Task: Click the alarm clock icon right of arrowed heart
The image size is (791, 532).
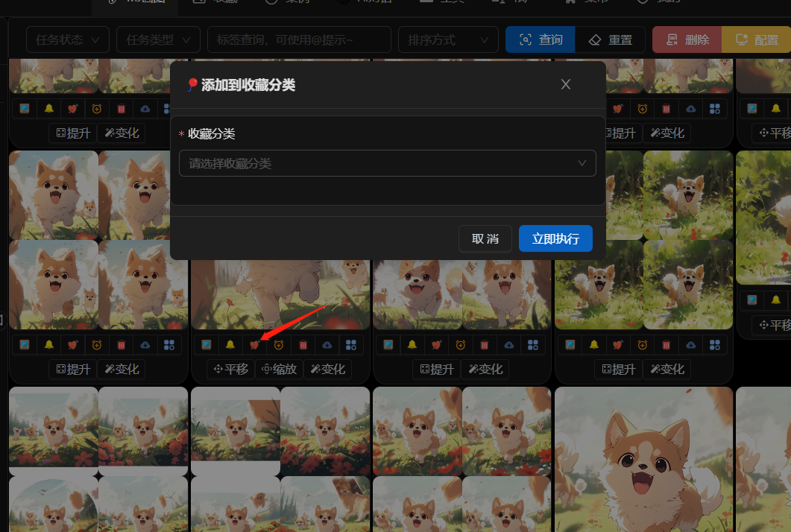Action: click(x=279, y=345)
